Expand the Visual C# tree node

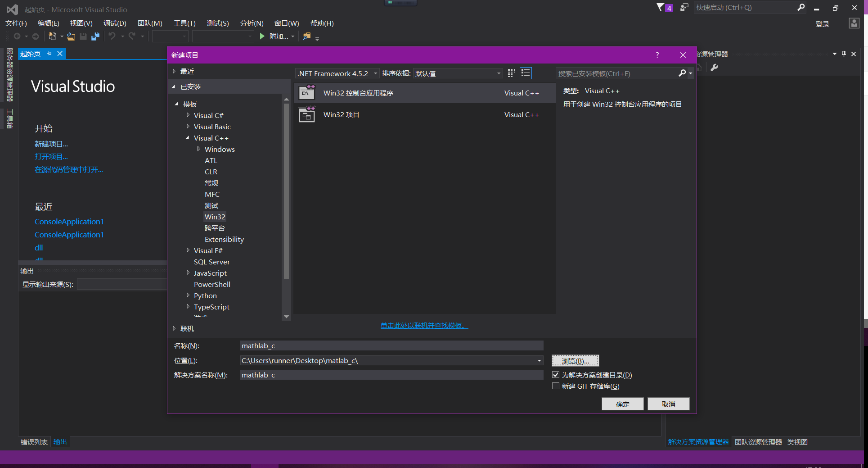tap(188, 115)
